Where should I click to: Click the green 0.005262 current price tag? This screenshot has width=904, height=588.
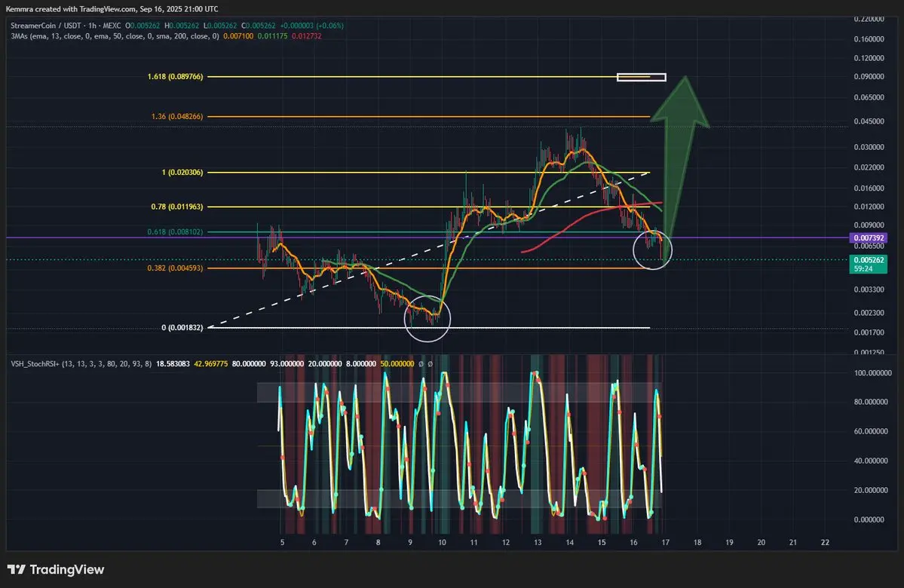click(x=869, y=260)
